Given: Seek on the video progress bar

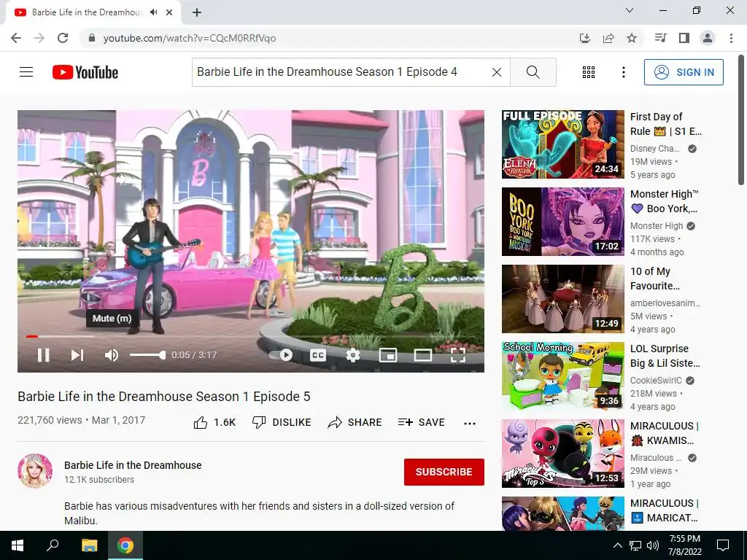Looking at the screenshot, I should tap(251, 336).
